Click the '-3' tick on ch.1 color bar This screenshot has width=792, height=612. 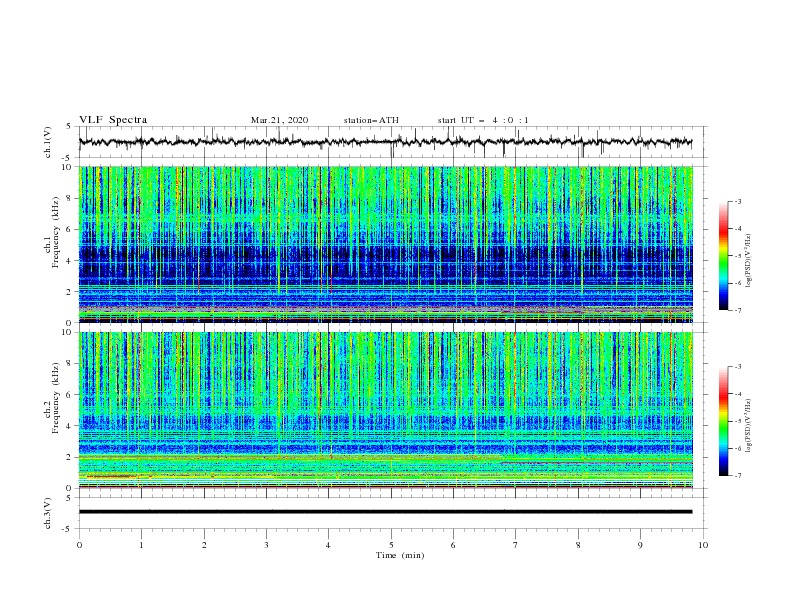point(738,201)
